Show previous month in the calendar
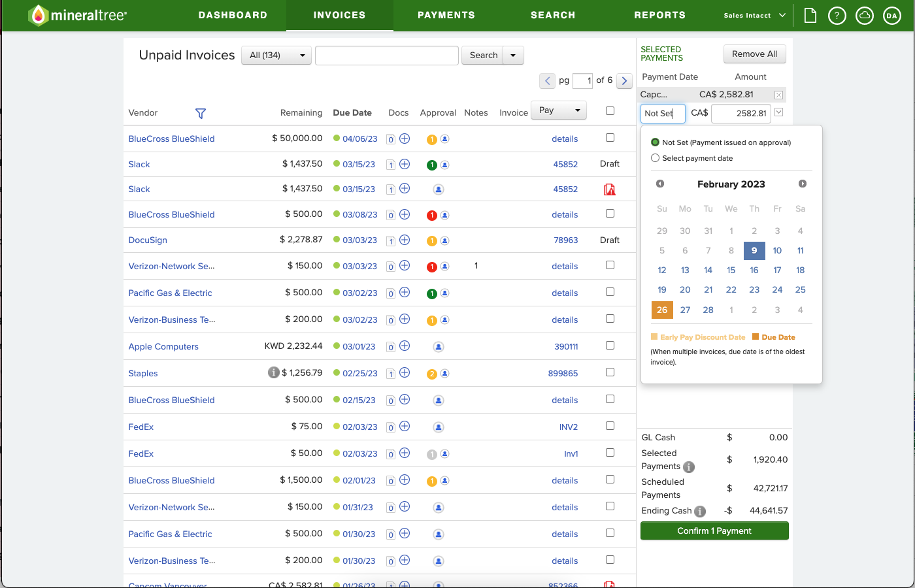This screenshot has height=588, width=915. (x=660, y=184)
